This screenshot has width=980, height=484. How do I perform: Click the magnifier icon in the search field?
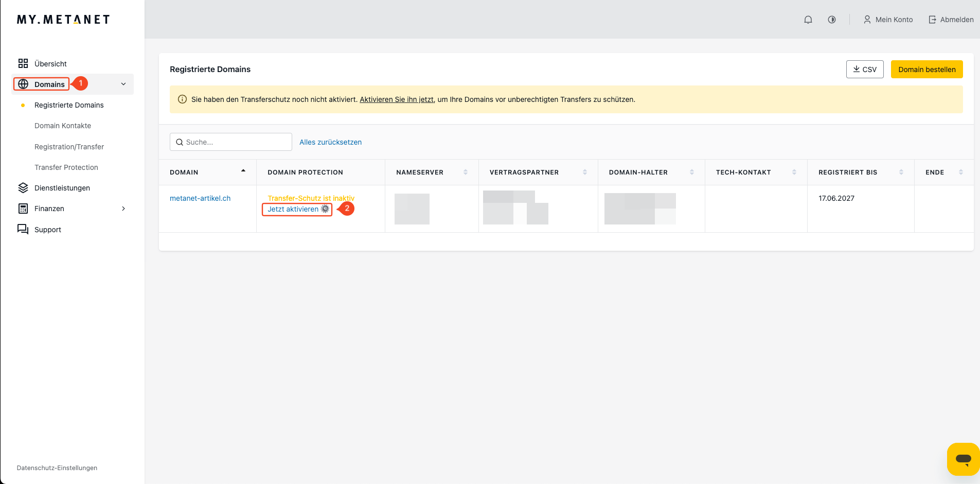click(x=180, y=142)
